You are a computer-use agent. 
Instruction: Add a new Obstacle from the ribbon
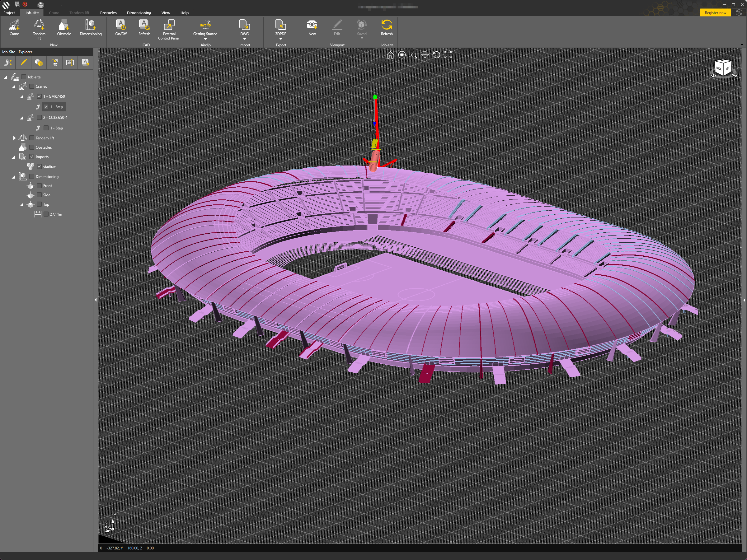click(64, 27)
